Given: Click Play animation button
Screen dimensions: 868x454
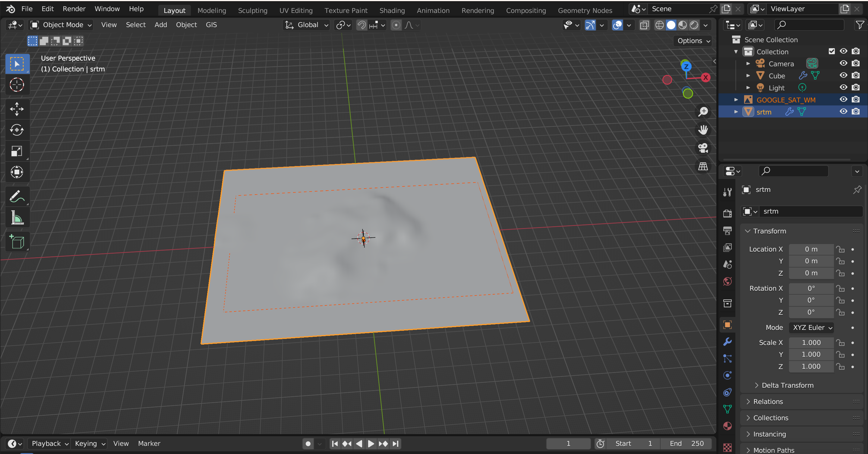Looking at the screenshot, I should point(371,444).
